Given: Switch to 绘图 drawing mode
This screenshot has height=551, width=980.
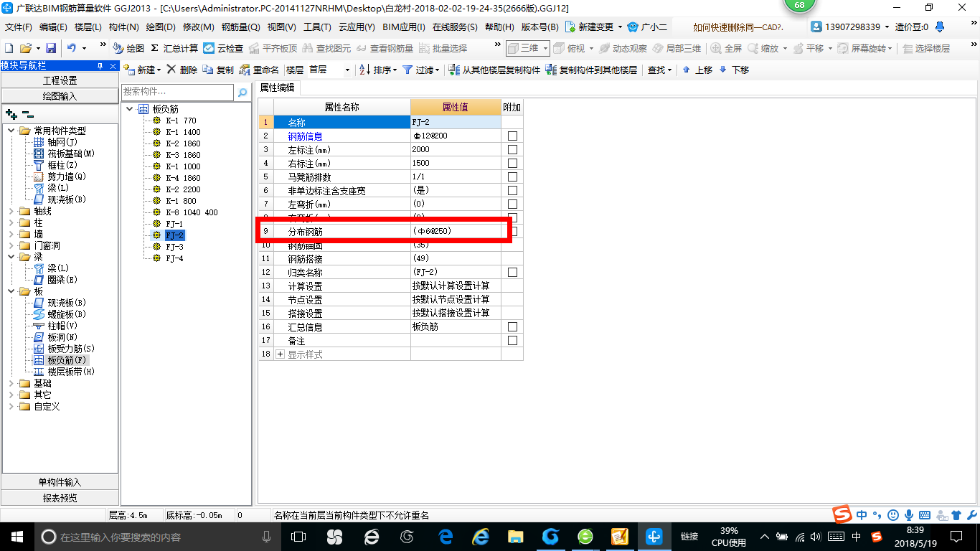Looking at the screenshot, I should (129, 48).
